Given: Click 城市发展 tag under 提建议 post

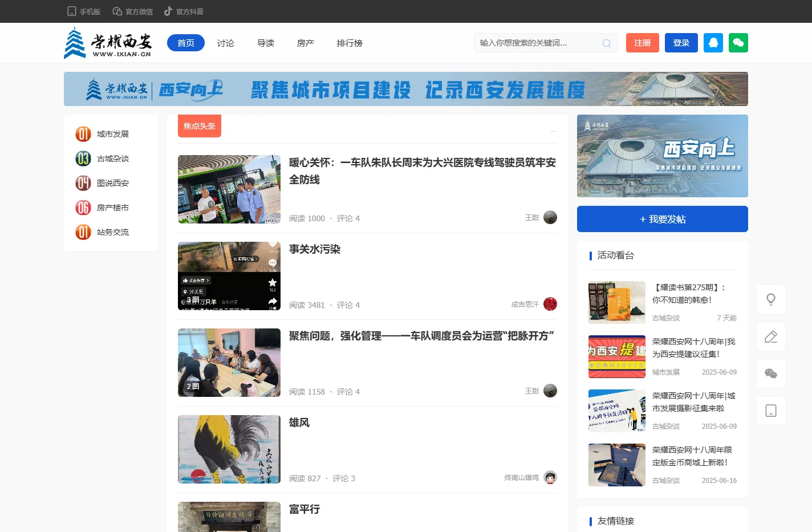Looking at the screenshot, I should pyautogui.click(x=666, y=372).
